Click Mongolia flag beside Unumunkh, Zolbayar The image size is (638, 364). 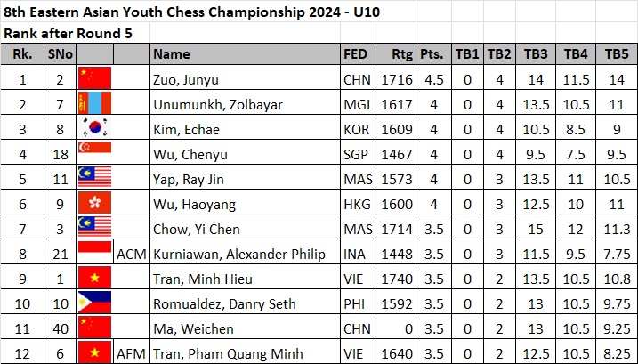click(95, 104)
